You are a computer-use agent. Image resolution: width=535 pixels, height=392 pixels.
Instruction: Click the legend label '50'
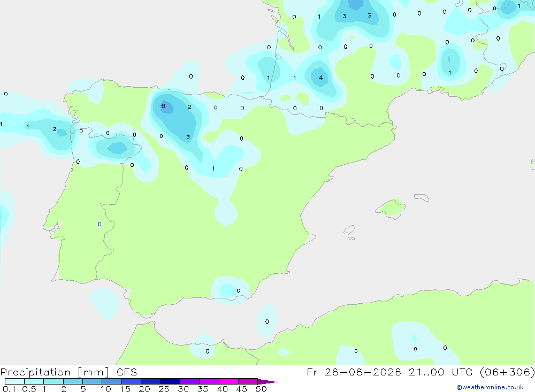point(261,389)
